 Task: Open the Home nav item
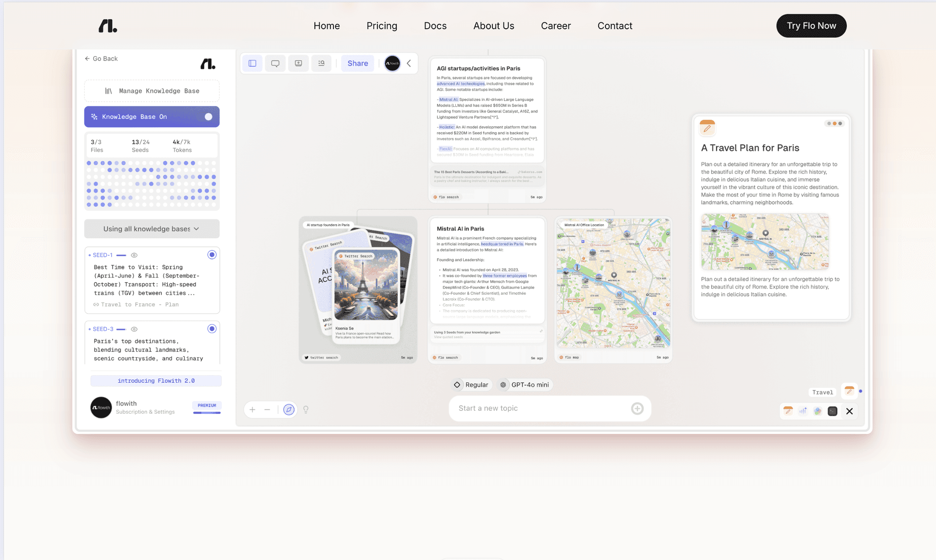(327, 26)
